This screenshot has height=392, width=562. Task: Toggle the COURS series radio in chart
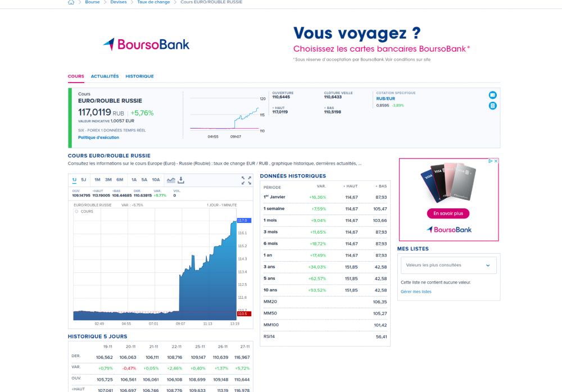(x=76, y=211)
